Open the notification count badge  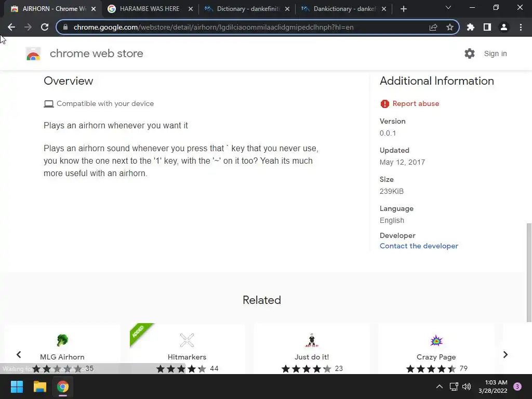coord(517,387)
